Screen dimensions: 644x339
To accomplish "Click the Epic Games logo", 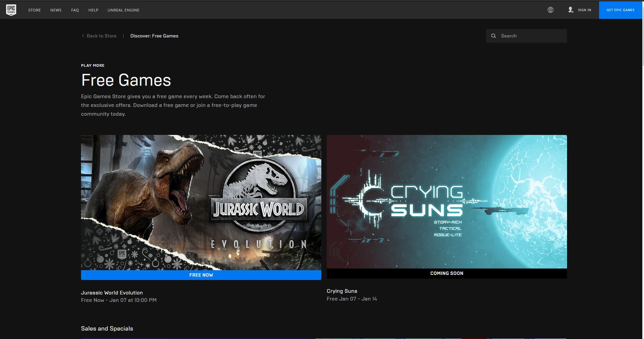I will 11,10.
